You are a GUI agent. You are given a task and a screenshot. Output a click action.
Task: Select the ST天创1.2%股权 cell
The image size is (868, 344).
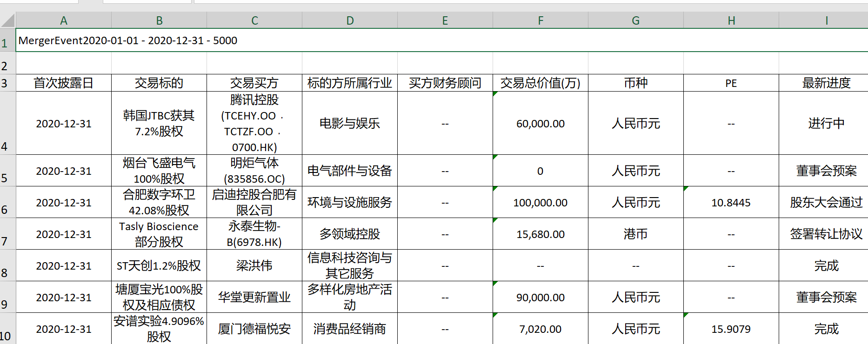[159, 265]
